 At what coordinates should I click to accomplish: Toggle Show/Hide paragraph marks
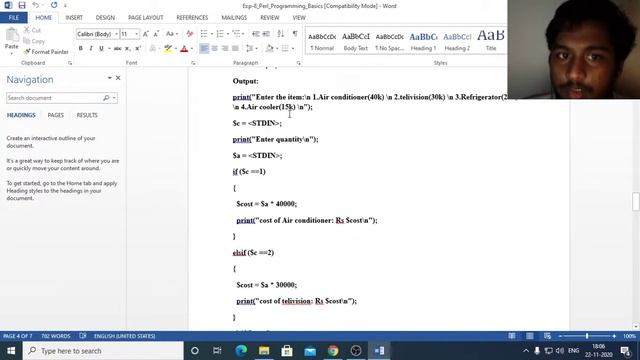pos(295,34)
